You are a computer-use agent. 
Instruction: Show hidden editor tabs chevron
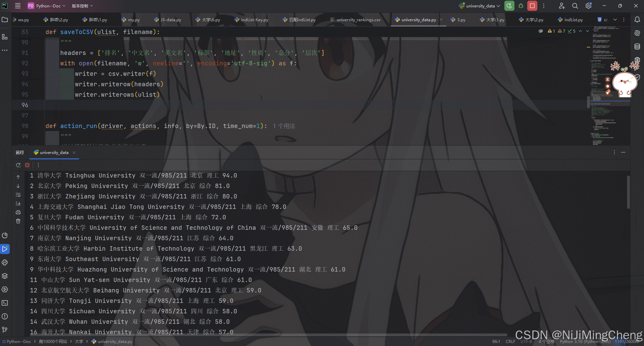[x=615, y=20]
